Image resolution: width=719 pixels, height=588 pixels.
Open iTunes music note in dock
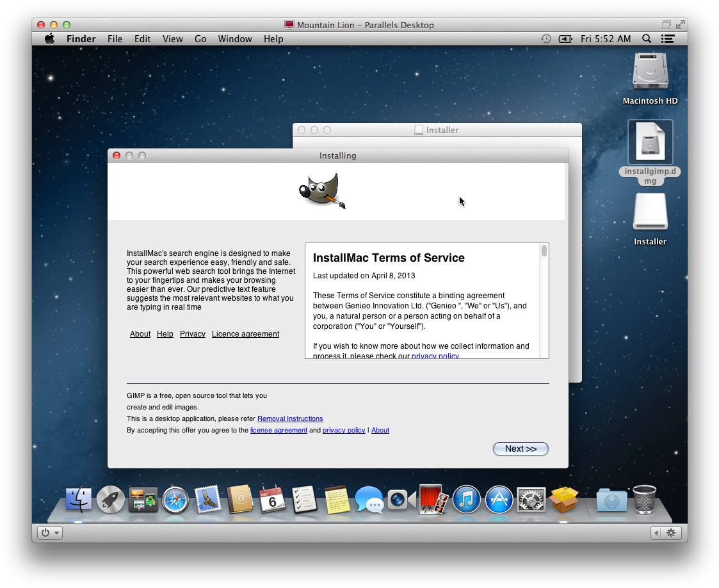(x=466, y=499)
